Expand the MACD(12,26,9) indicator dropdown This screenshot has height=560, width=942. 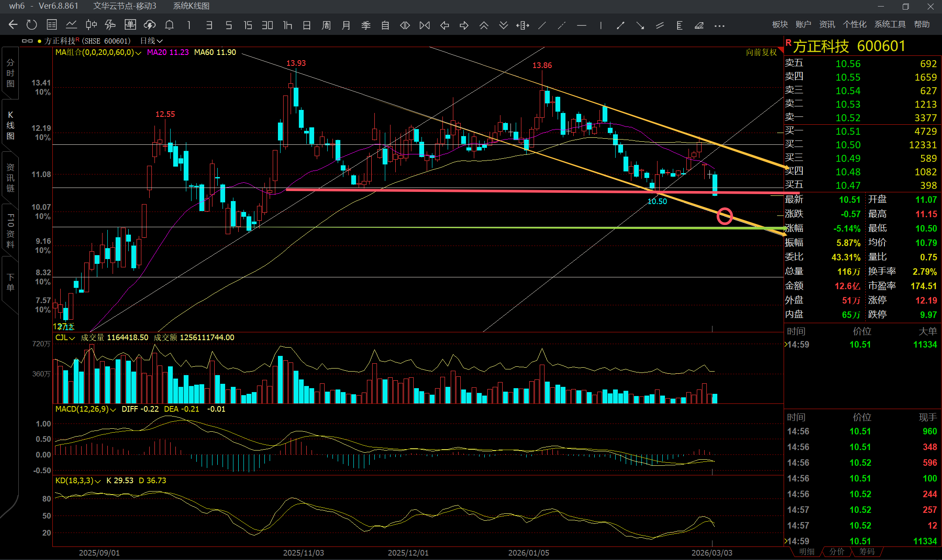click(113, 410)
